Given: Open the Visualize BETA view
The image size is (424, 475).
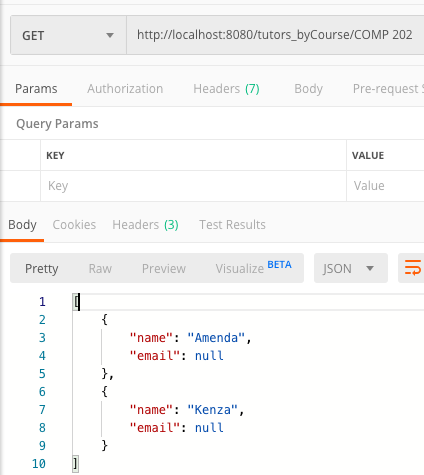Looking at the screenshot, I should (x=253, y=268).
